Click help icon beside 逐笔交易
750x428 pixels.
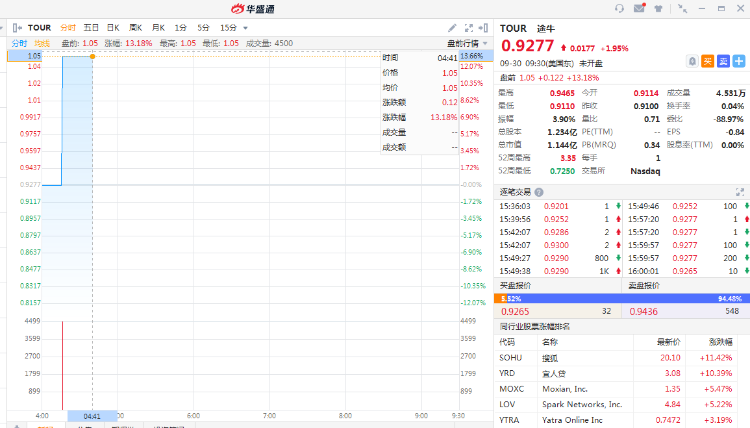(539, 192)
